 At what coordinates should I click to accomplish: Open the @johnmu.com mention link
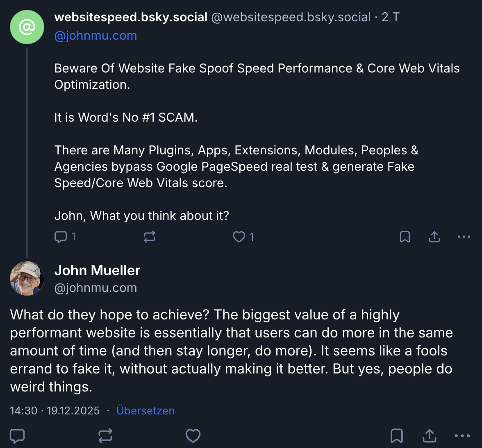pos(95,36)
